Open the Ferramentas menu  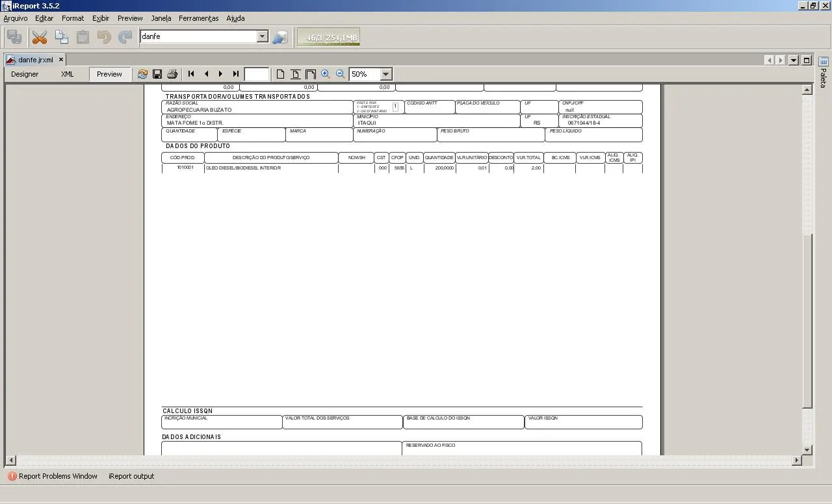click(x=198, y=18)
